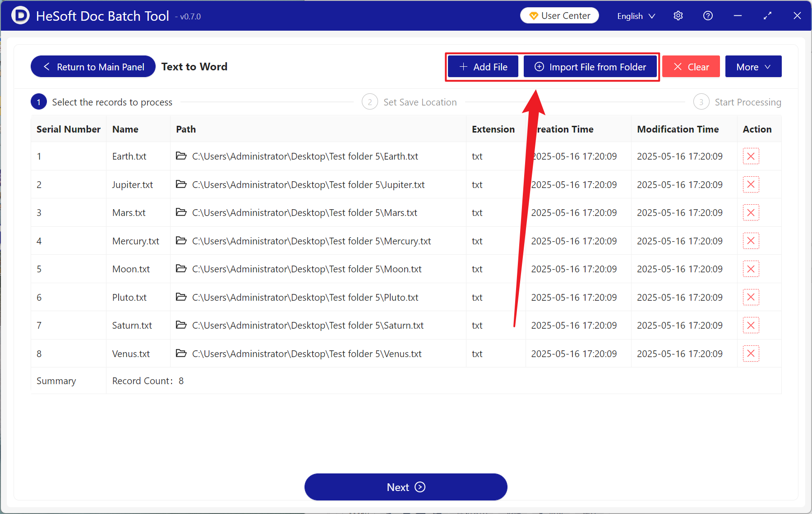Open folder icon for Moon.txt path

click(181, 269)
